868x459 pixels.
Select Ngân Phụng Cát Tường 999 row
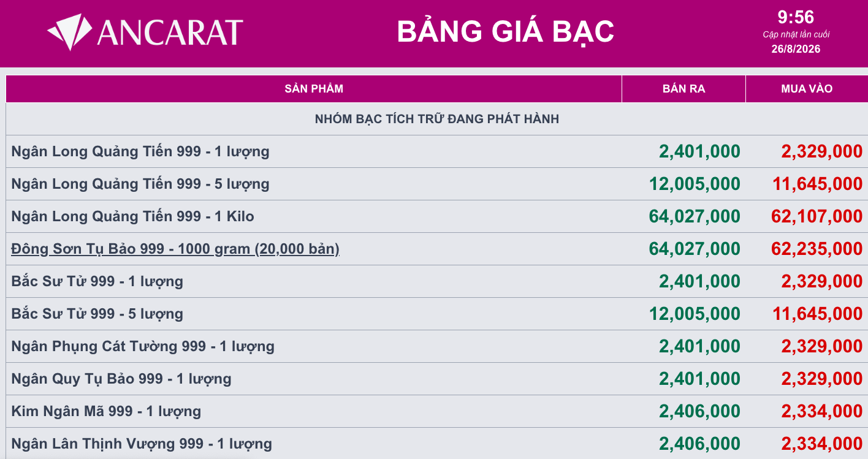(437, 346)
